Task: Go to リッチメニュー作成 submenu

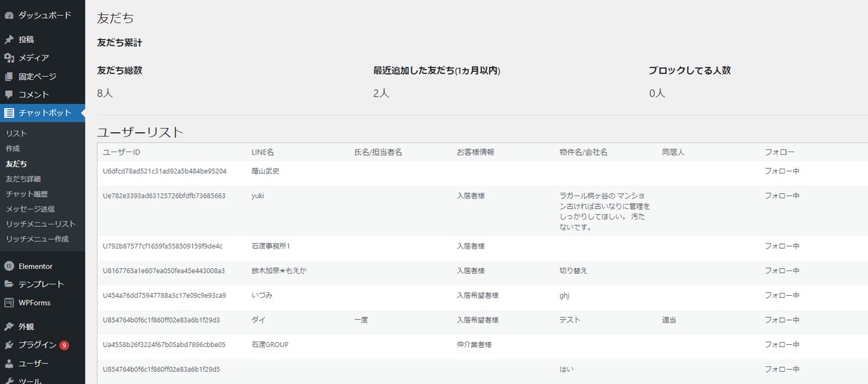Action: click(x=37, y=239)
